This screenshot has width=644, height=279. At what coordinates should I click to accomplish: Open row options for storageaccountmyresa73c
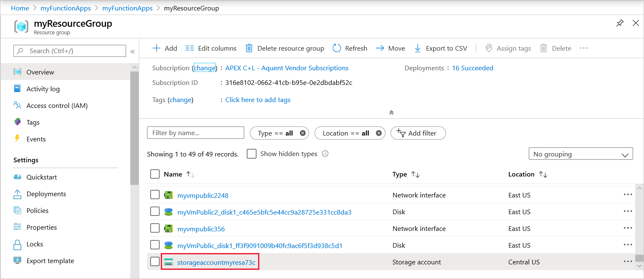[628, 262]
